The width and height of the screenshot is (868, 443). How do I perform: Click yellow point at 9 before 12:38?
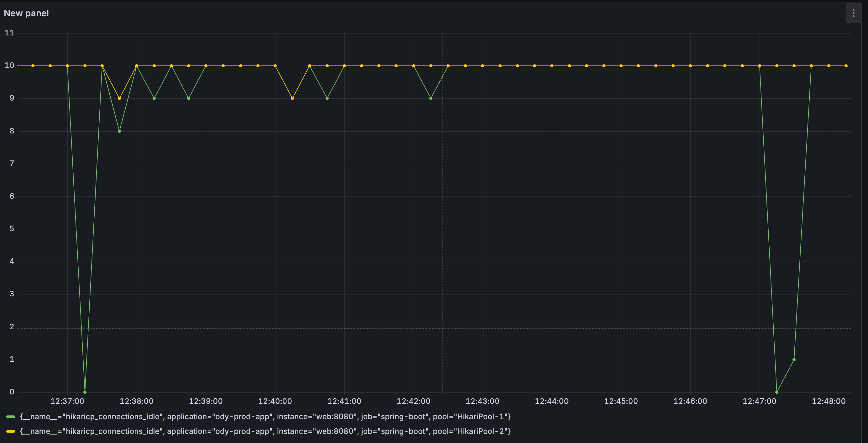pyautogui.click(x=119, y=98)
